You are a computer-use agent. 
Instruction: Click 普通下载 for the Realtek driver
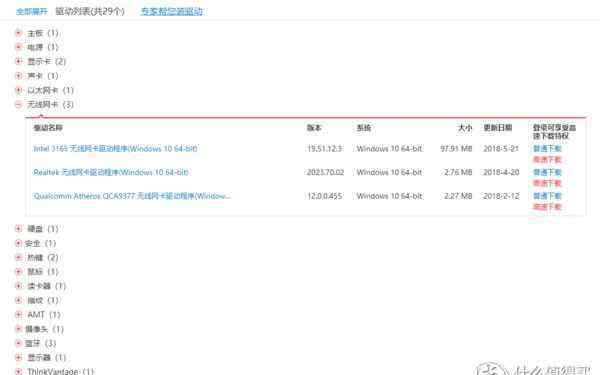pos(547,172)
